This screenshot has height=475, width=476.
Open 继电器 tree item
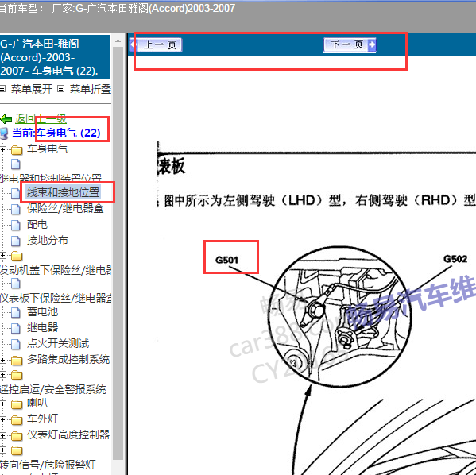point(42,327)
